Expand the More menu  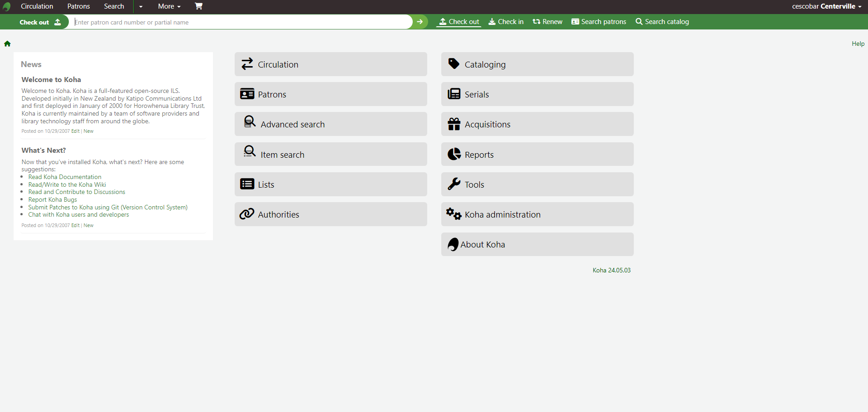[169, 6]
